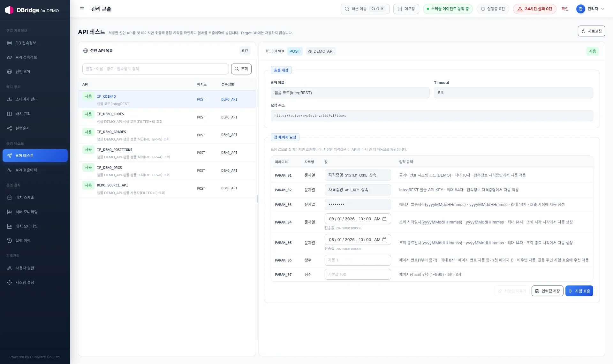Screen dimensions: 613x364
Task: Click the PARAM_06 page number input
Action: pyautogui.click(x=358, y=260)
